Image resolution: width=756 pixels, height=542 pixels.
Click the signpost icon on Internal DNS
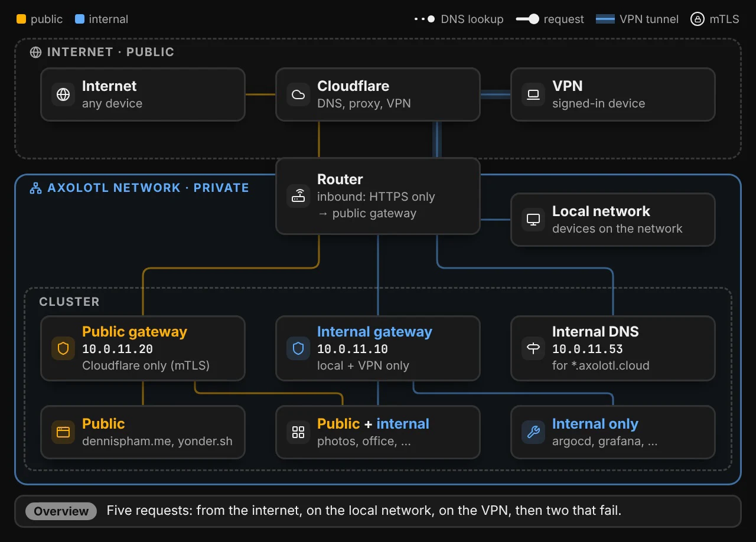[533, 348]
